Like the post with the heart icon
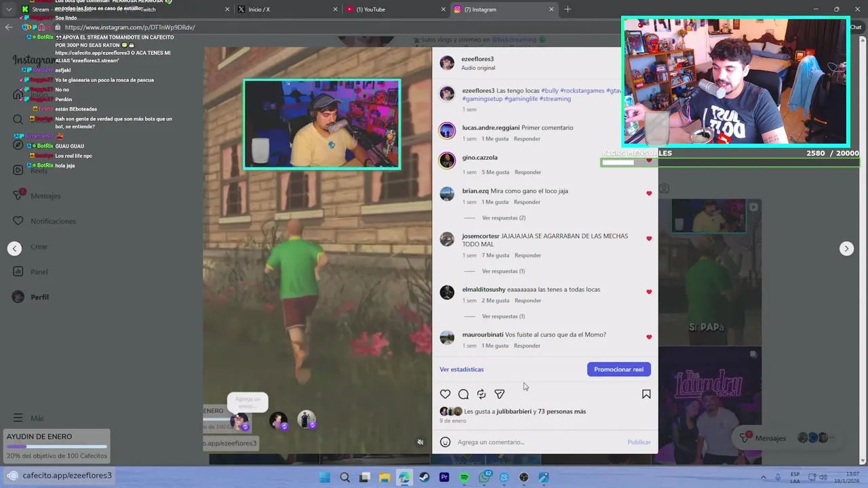Screen dimensions: 868x488 (445, 394)
